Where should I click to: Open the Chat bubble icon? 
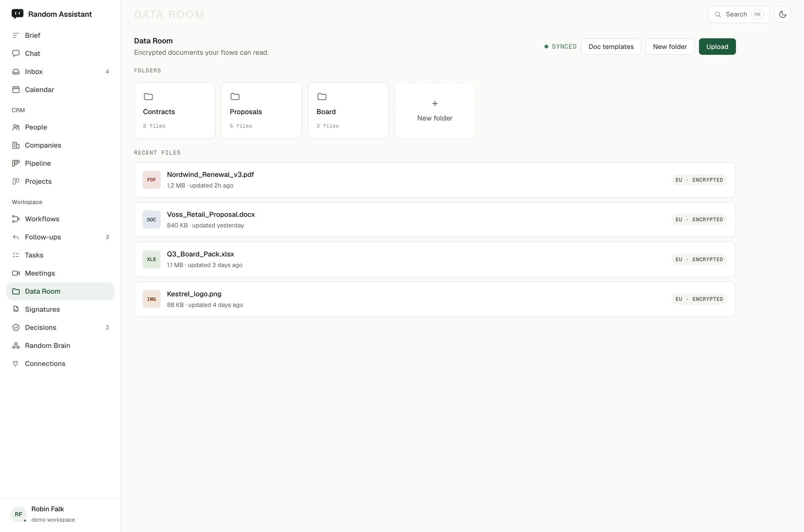point(16,53)
